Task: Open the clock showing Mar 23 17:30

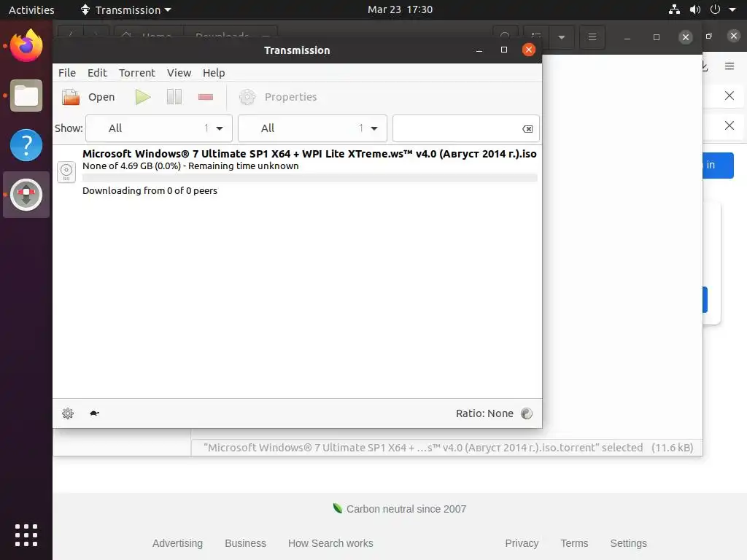Action: tap(400, 9)
